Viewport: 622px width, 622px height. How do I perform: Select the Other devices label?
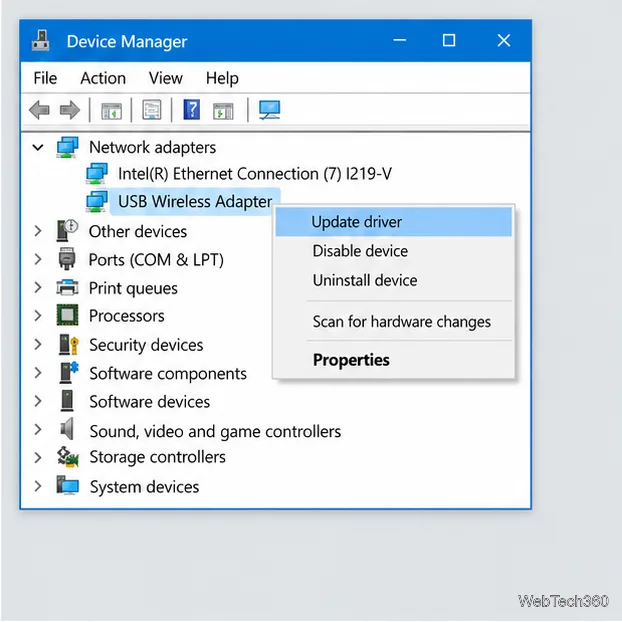tap(138, 231)
